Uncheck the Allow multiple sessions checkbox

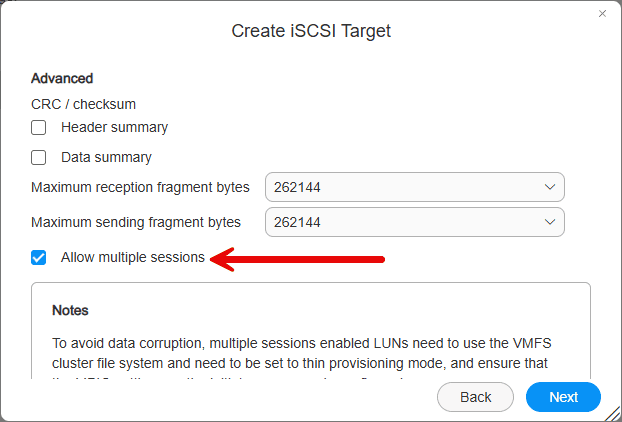click(x=38, y=257)
